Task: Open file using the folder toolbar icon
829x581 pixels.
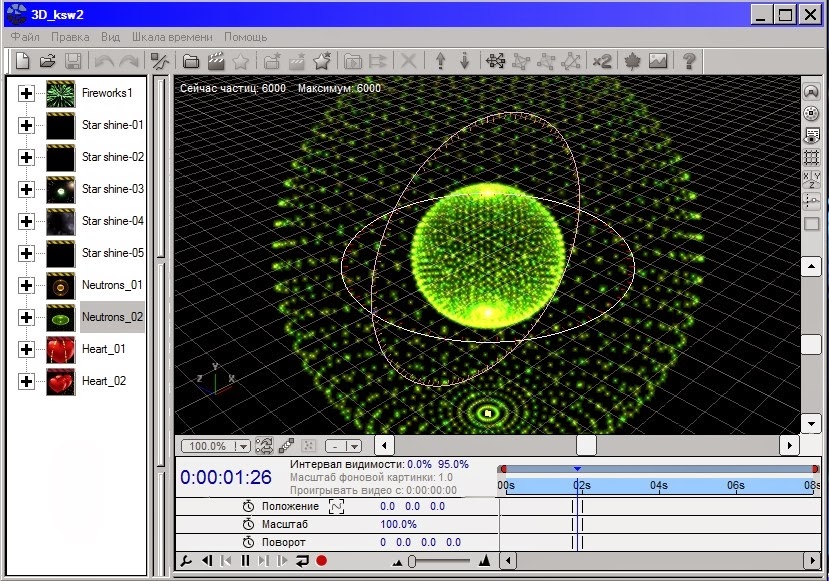Action: (48, 61)
